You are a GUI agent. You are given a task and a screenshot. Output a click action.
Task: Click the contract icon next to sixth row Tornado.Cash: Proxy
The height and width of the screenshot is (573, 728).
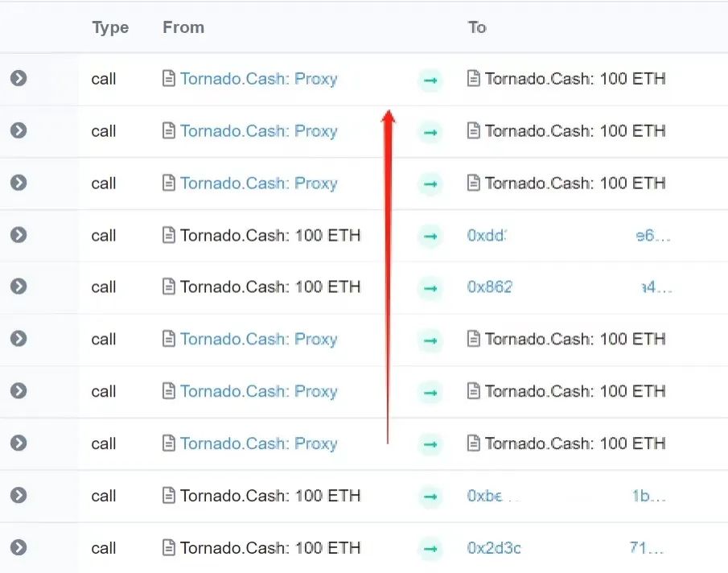(x=168, y=339)
